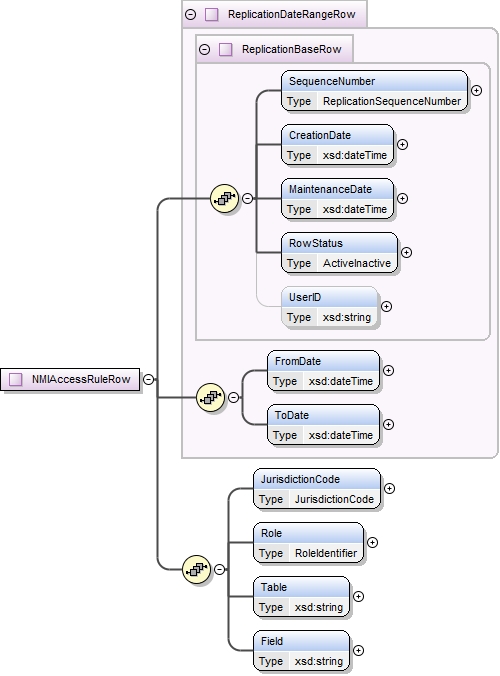Collapse the FromDate/ToDate sequence

tap(233, 397)
